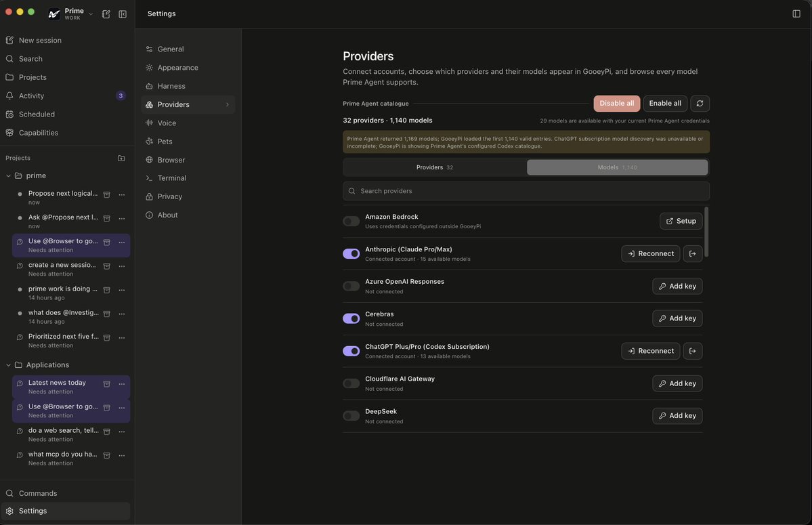
Task: Add key for Azure OpenAI Responses
Action: click(x=677, y=287)
